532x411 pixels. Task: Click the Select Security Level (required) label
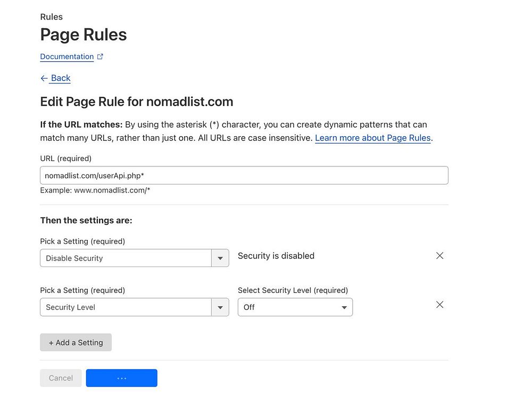pyautogui.click(x=293, y=290)
